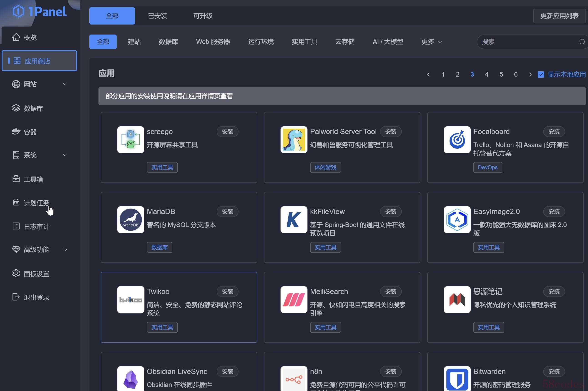Open the MeiliSearch app icon
588x391 pixels.
[294, 300]
